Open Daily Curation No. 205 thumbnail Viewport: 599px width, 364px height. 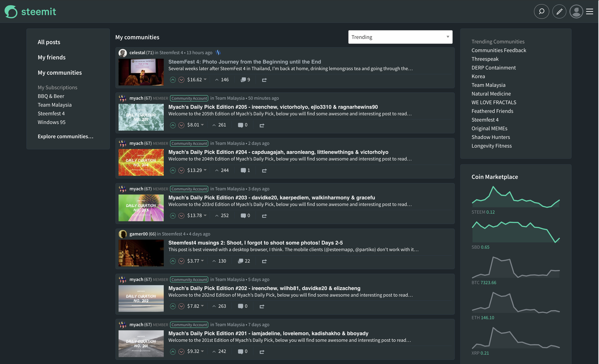(x=141, y=117)
